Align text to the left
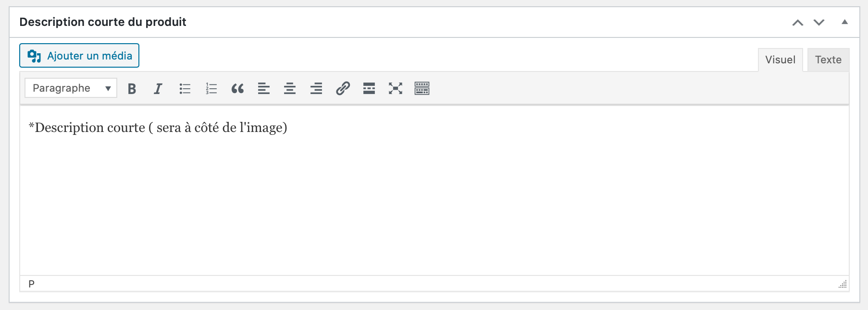Image resolution: width=868 pixels, height=310 pixels. [264, 88]
